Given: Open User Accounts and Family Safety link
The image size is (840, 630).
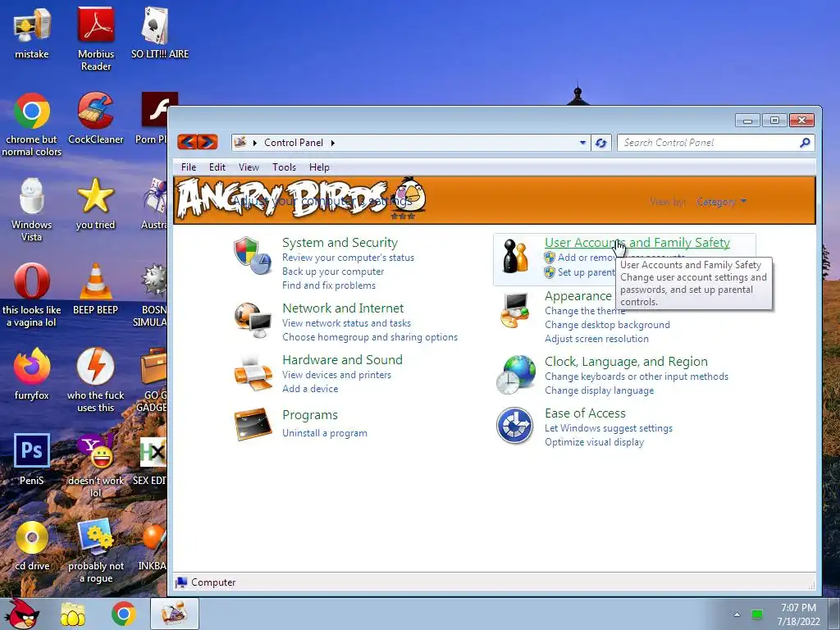Looking at the screenshot, I should click(x=637, y=243).
